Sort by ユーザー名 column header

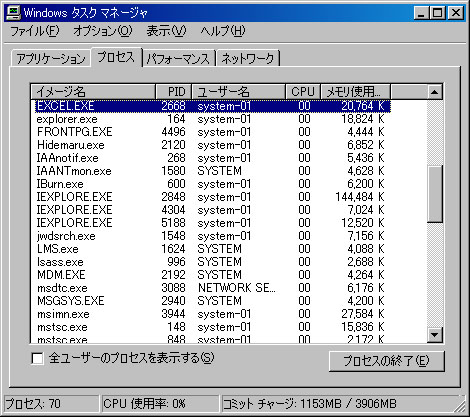tap(239, 92)
